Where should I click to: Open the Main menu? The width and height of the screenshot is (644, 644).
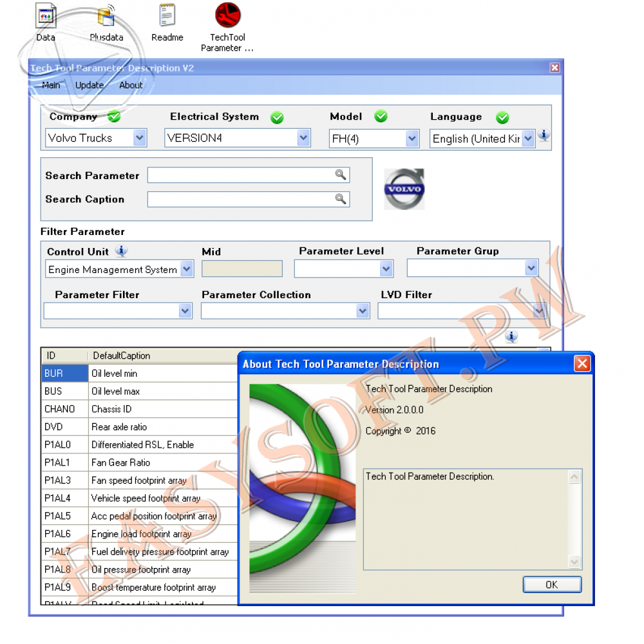pyautogui.click(x=51, y=85)
